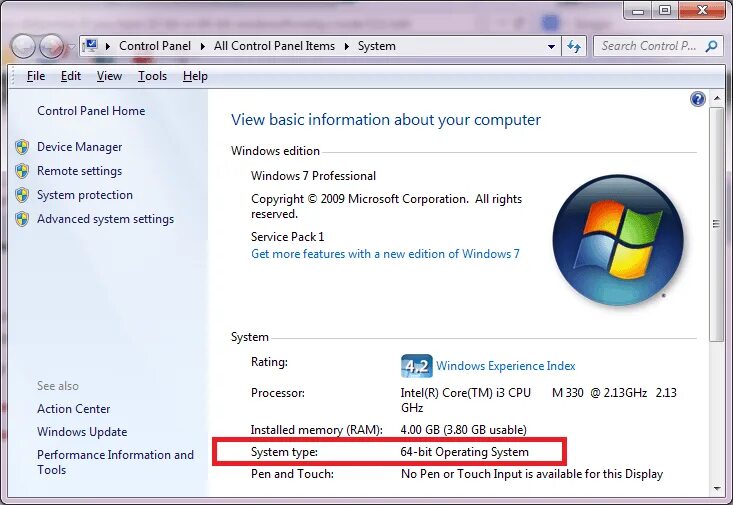Screen dimensions: 733x505
Task: Open the View menu
Action: [109, 76]
